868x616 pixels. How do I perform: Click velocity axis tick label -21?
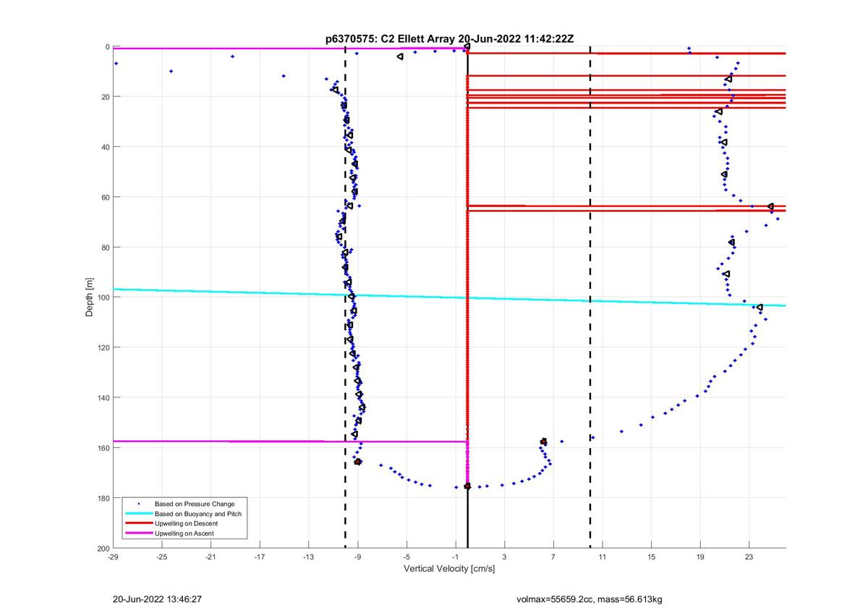coord(210,557)
